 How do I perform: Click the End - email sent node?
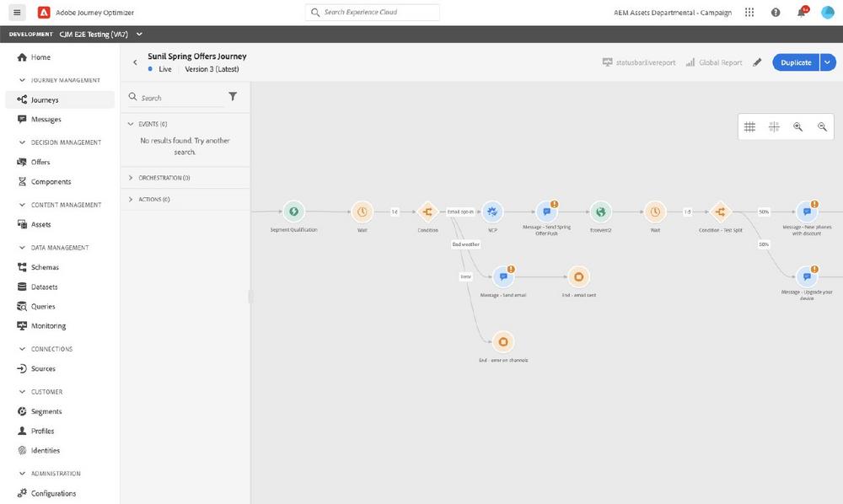tap(577, 276)
